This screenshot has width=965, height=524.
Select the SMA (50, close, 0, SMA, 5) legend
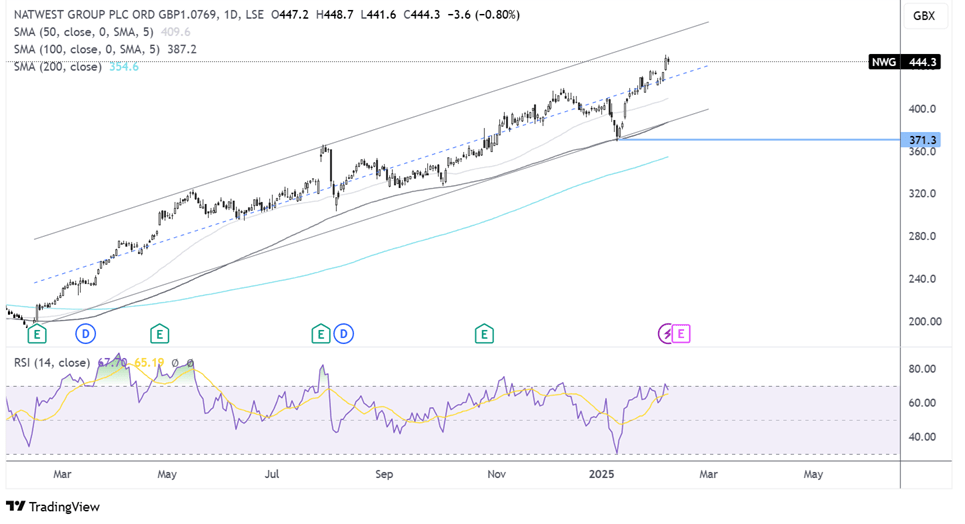[x=84, y=32]
